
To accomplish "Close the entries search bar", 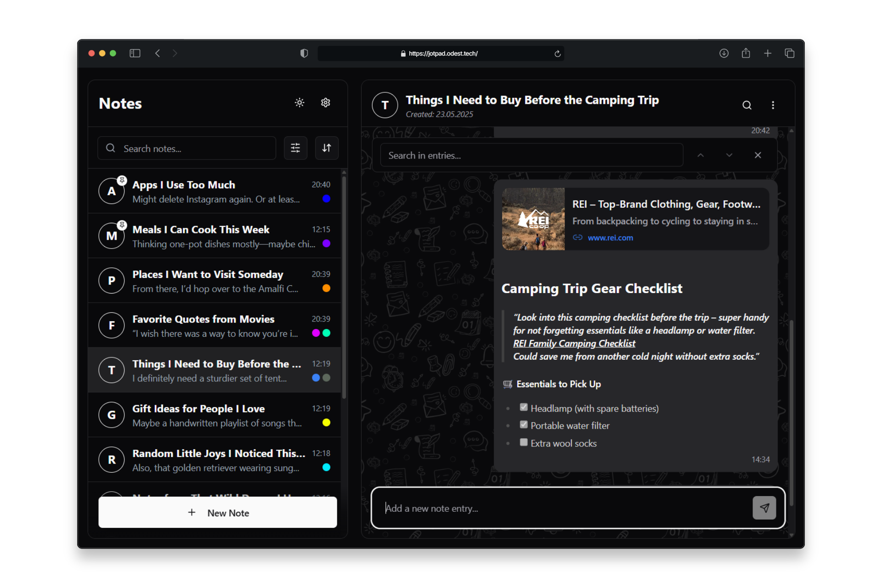I will pyautogui.click(x=758, y=155).
